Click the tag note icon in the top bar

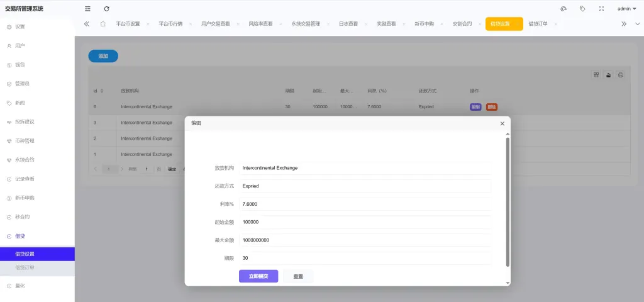click(582, 9)
